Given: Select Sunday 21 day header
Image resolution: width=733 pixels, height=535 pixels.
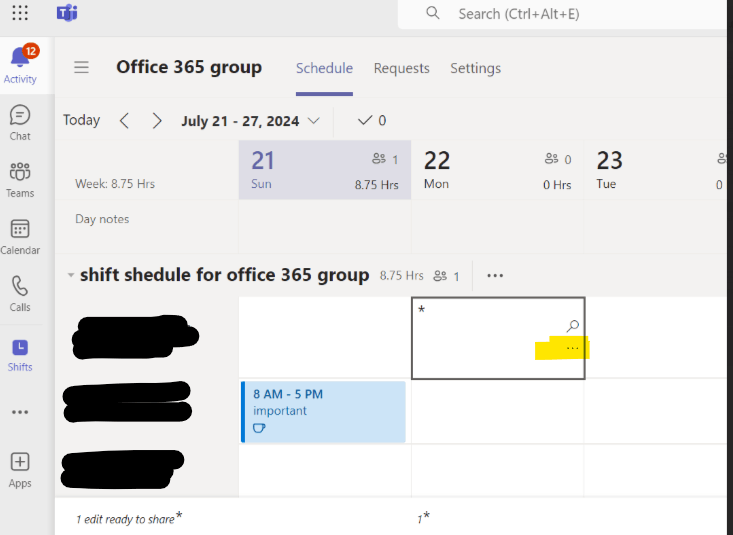Looking at the screenshot, I should pyautogui.click(x=325, y=170).
